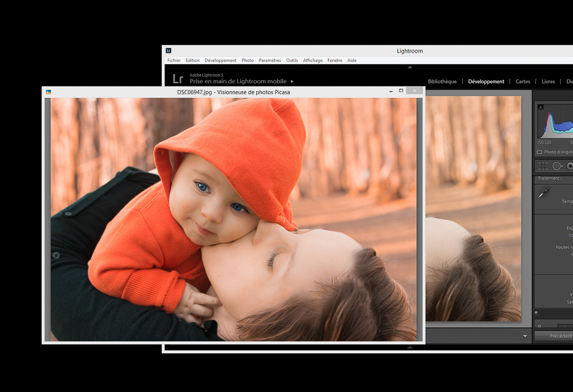Screen dimensions: 573x392
Task: Click the Précédent button in Lightroom
Action: [x=553, y=336]
